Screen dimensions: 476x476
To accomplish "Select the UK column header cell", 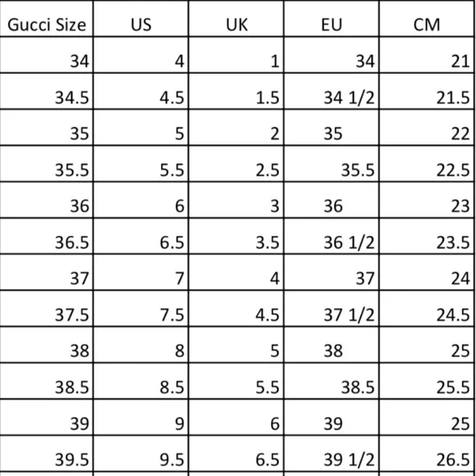I will pos(236,19).
